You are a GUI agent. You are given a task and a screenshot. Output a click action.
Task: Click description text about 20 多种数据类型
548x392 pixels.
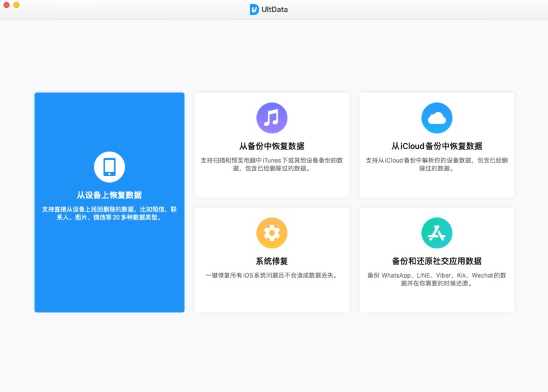(110, 213)
